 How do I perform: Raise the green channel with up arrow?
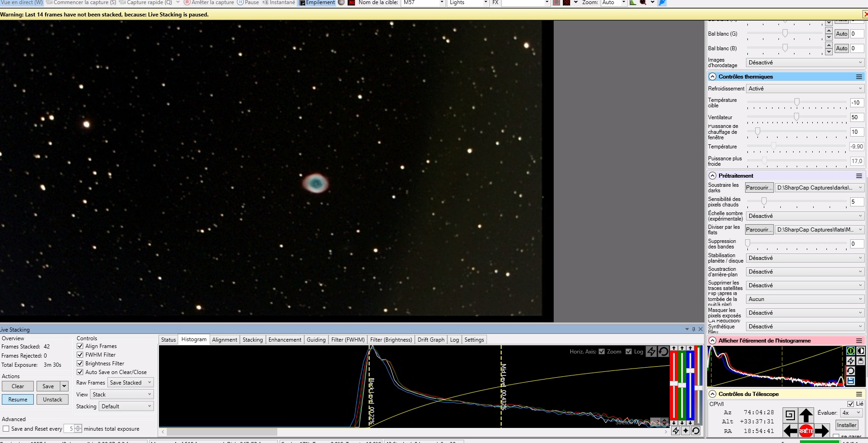point(682,348)
